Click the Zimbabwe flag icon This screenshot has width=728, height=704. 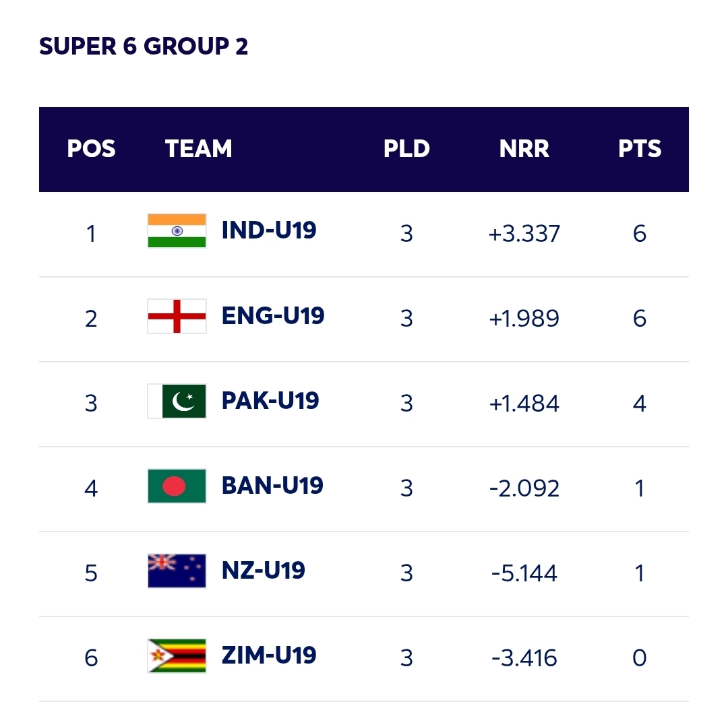pos(177,655)
